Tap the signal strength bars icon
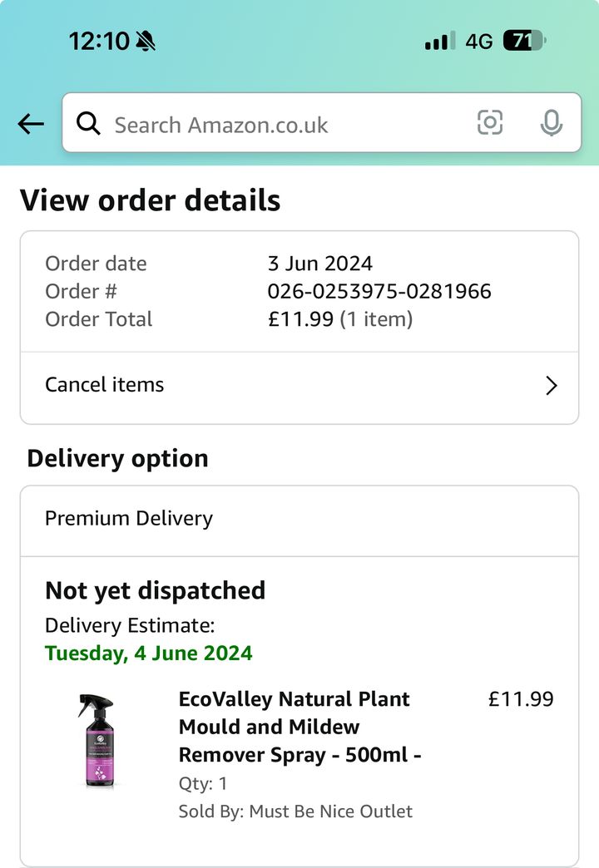 [x=440, y=41]
